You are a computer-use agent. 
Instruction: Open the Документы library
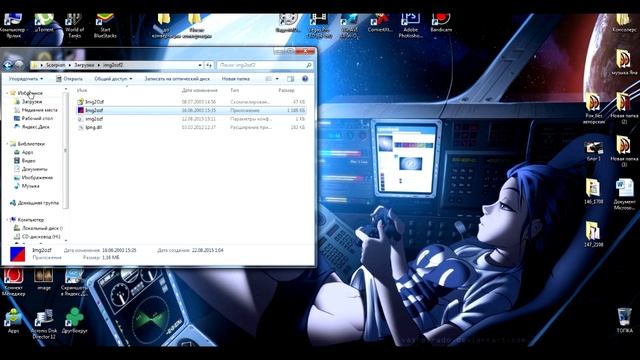31,169
